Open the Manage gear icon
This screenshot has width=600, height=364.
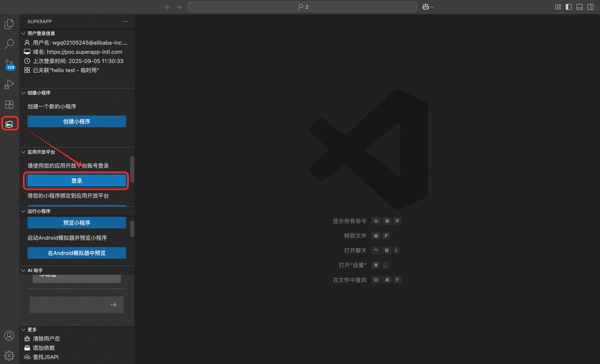click(9, 355)
